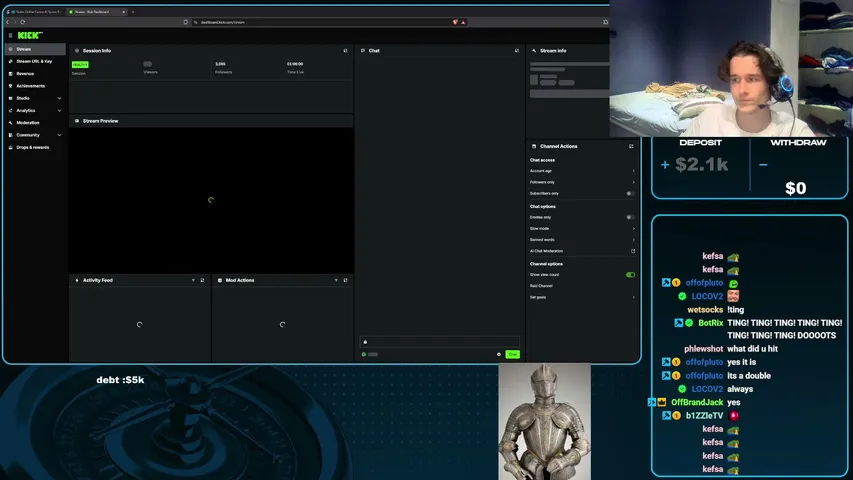This screenshot has height=480, width=853.
Task: Switch to the first browser tab
Action: [x=35, y=11]
